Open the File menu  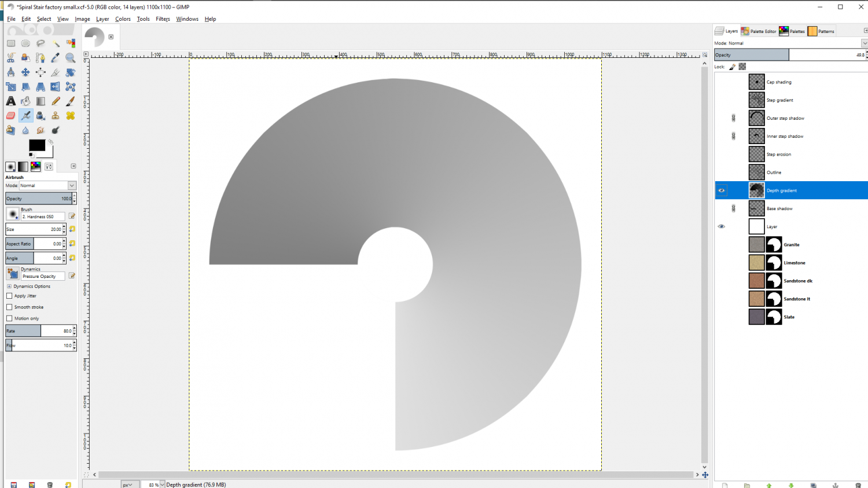[x=11, y=19]
